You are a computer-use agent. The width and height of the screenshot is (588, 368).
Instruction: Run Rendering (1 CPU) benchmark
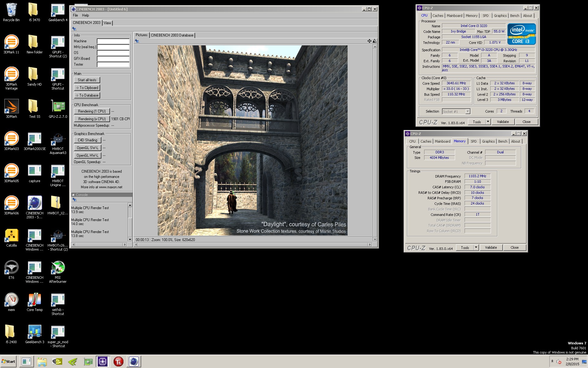[x=92, y=111]
